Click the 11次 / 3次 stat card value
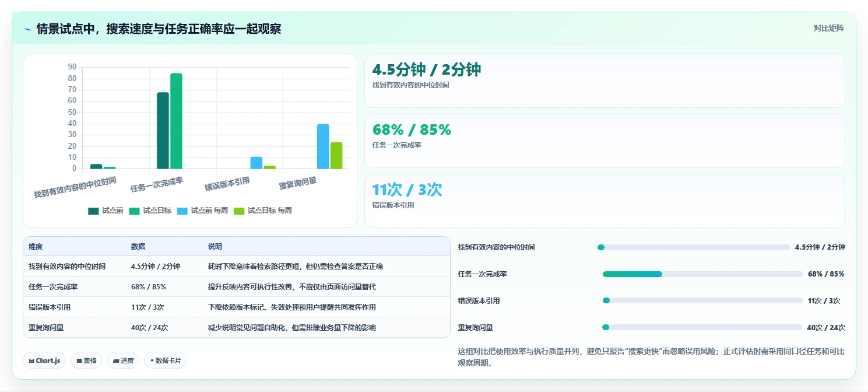Image resolution: width=868 pixels, height=392 pixels. 407,190
